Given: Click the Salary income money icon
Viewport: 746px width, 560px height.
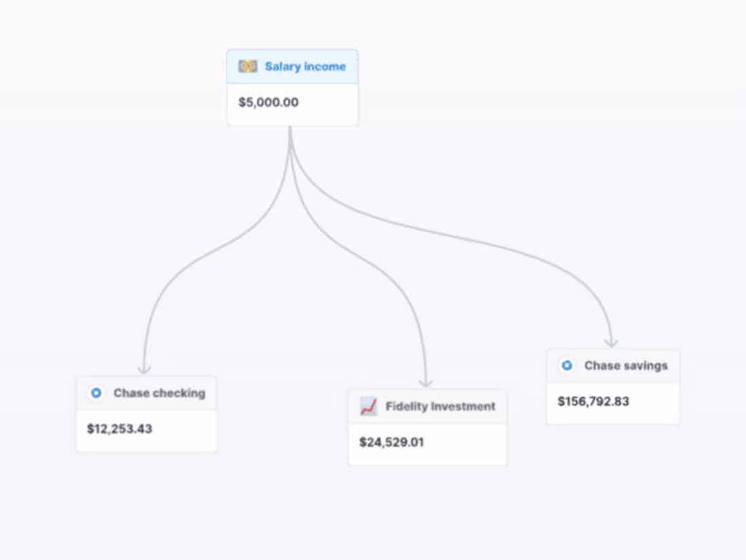Looking at the screenshot, I should 248,66.
